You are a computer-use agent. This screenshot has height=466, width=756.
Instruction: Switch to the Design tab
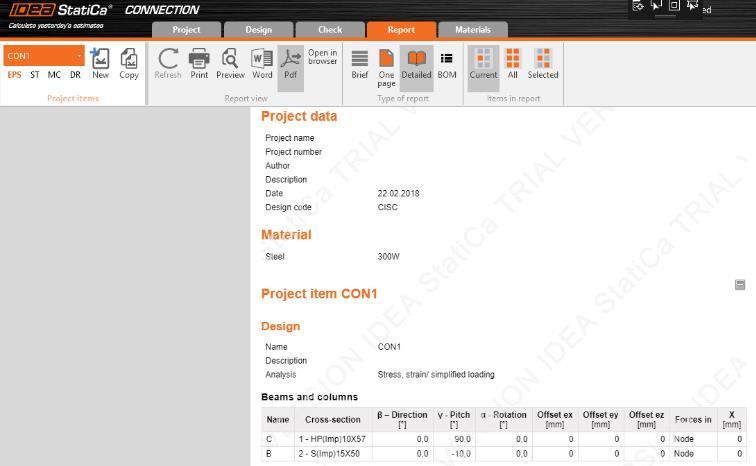(x=258, y=29)
